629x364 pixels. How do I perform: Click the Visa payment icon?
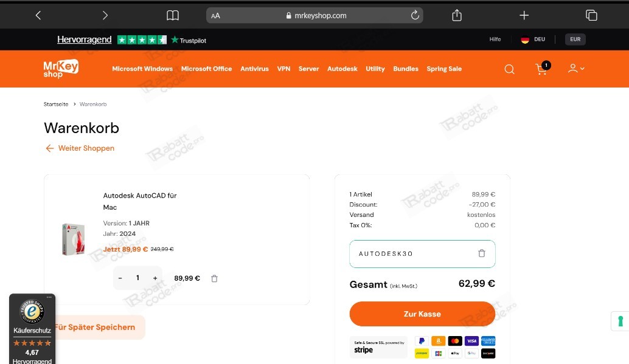click(x=471, y=341)
